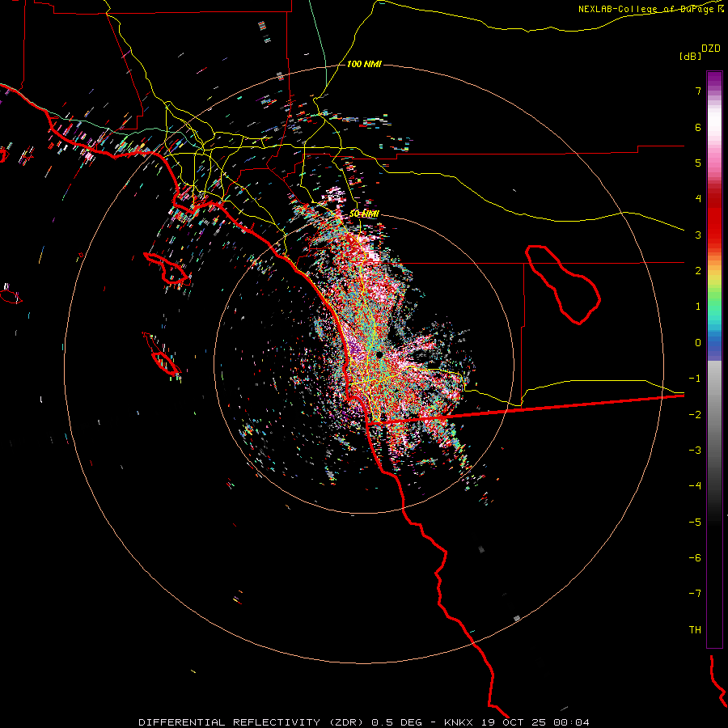Click the black radar site dot at center

(379, 355)
